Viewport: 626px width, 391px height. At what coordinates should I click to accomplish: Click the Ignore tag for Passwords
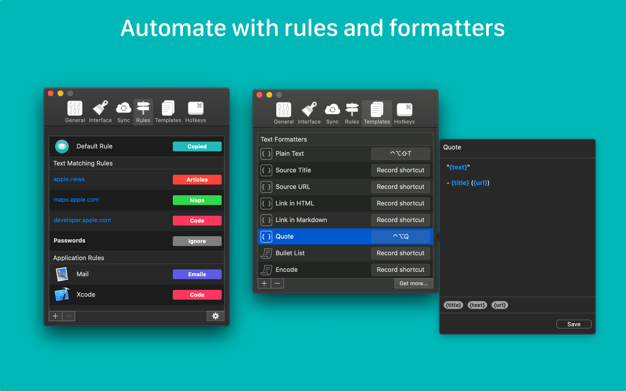tap(197, 241)
